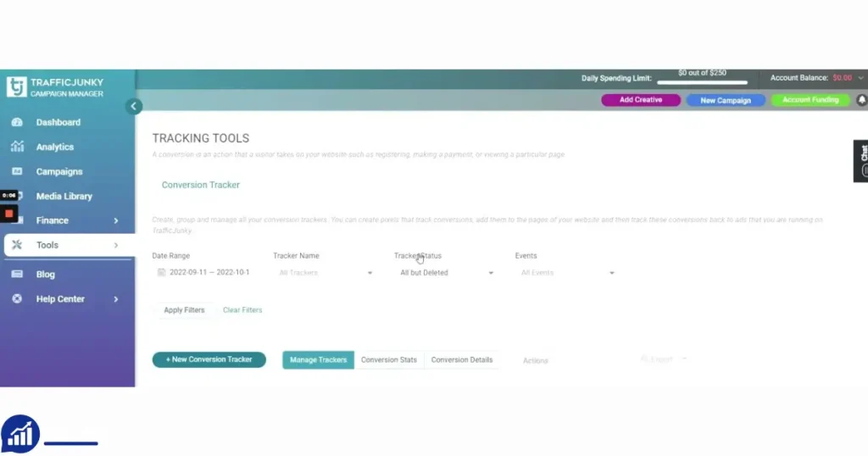The width and height of the screenshot is (868, 456).
Task: Select the Conversion Tracker tab
Action: [x=200, y=185]
